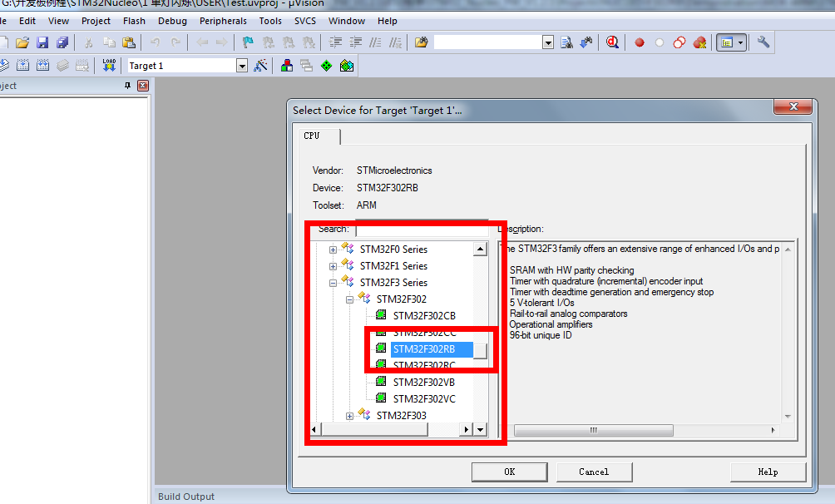Click the Kill All Breakpoints icon

(699, 42)
